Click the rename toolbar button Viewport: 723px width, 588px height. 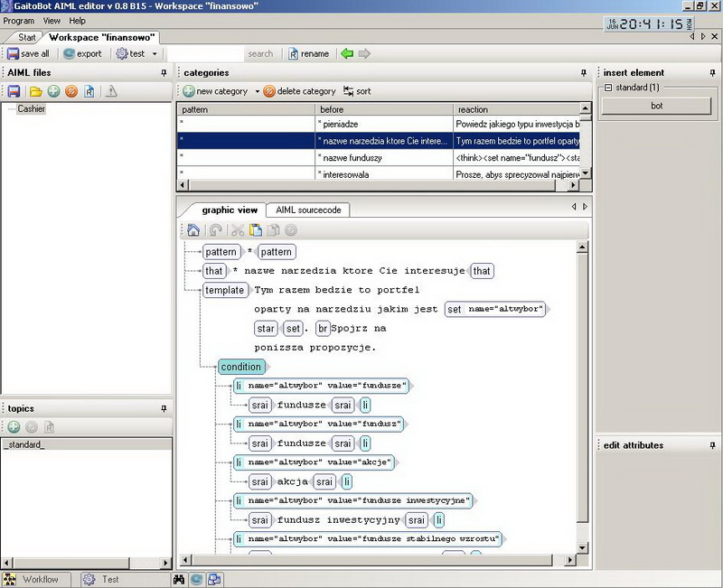click(x=308, y=53)
